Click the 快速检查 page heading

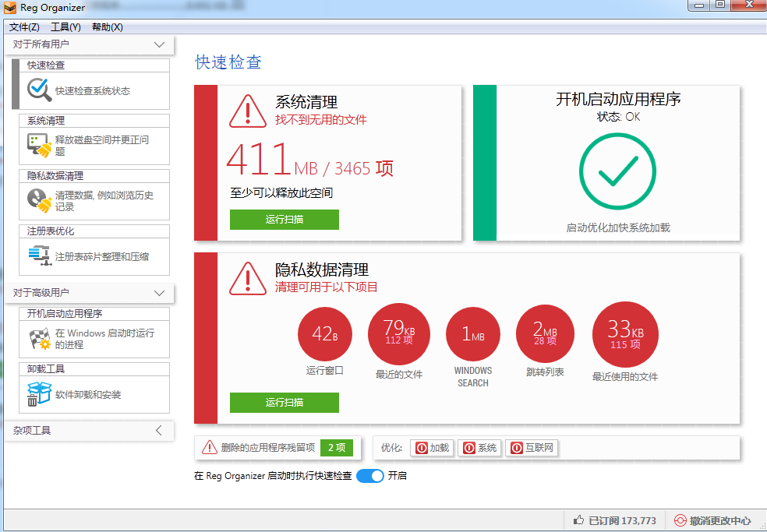[x=228, y=62]
